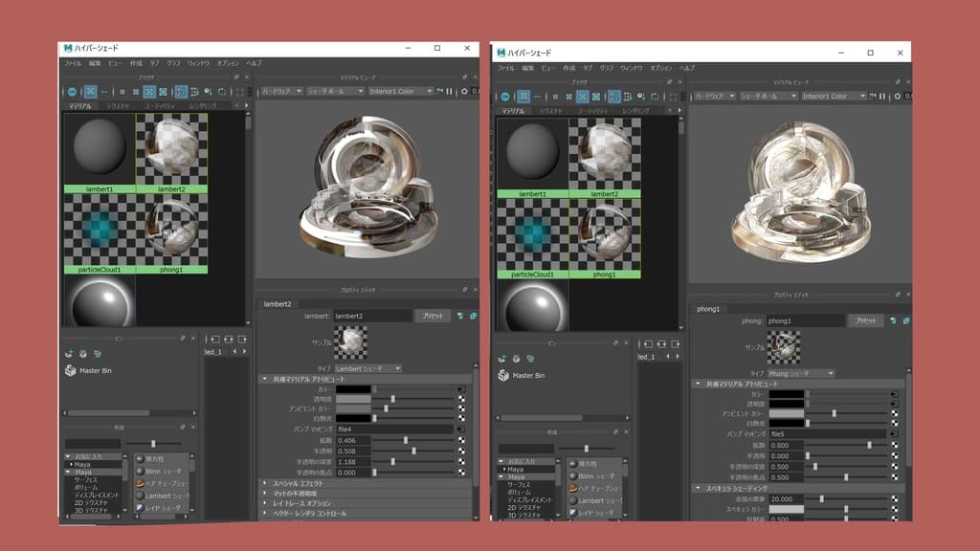This screenshot has width=980, height=551.
Task: Select Master Bin in right window
Action: (522, 375)
